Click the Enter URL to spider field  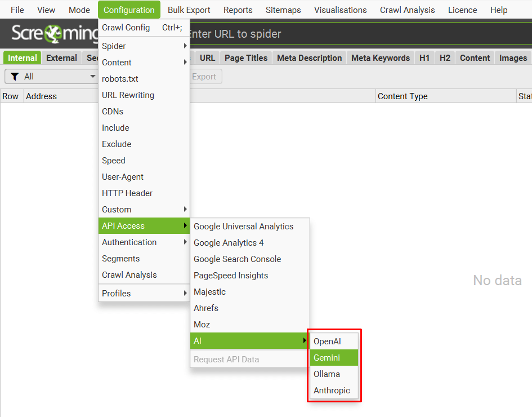tap(338, 34)
